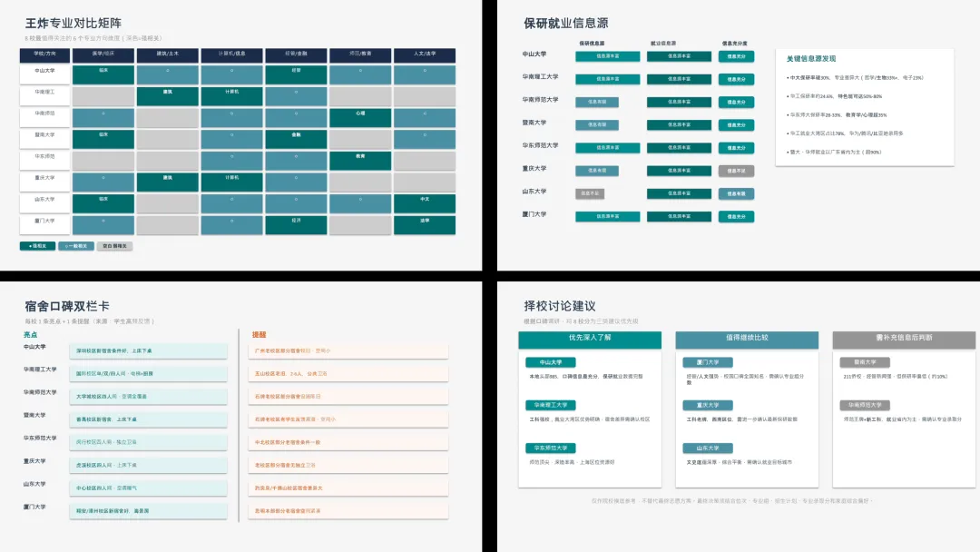The height and width of the screenshot is (552, 980).
Task: Select the 值得继续比较 column header
Action: 747,340
